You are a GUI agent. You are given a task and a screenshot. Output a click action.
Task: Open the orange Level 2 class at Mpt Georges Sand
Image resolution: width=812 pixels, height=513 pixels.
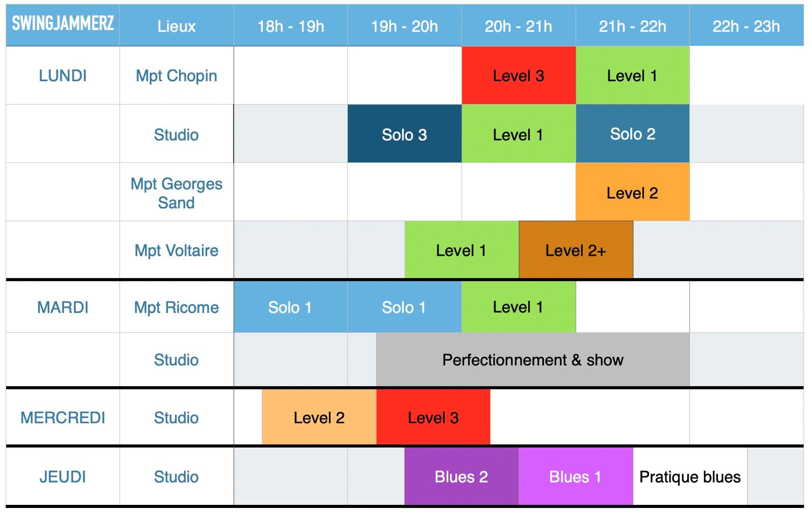click(x=632, y=193)
